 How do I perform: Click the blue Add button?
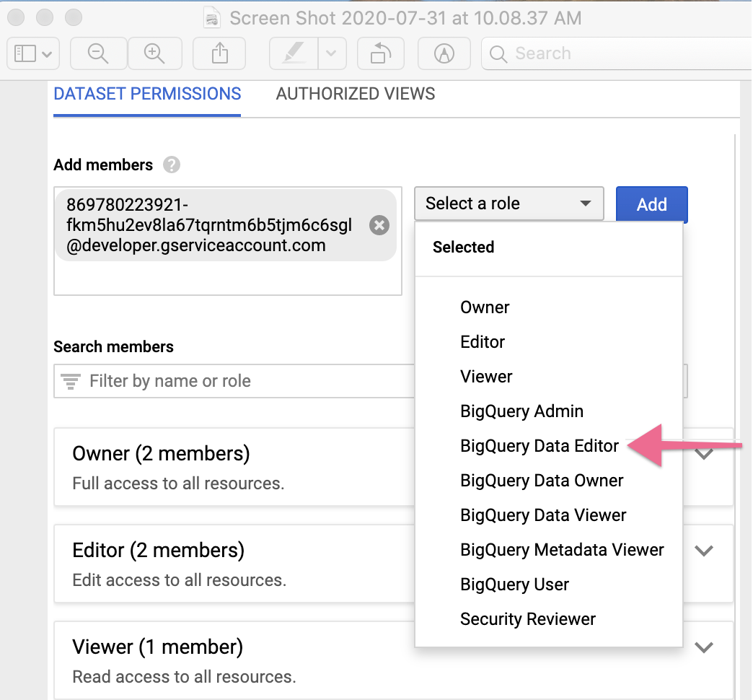652,204
